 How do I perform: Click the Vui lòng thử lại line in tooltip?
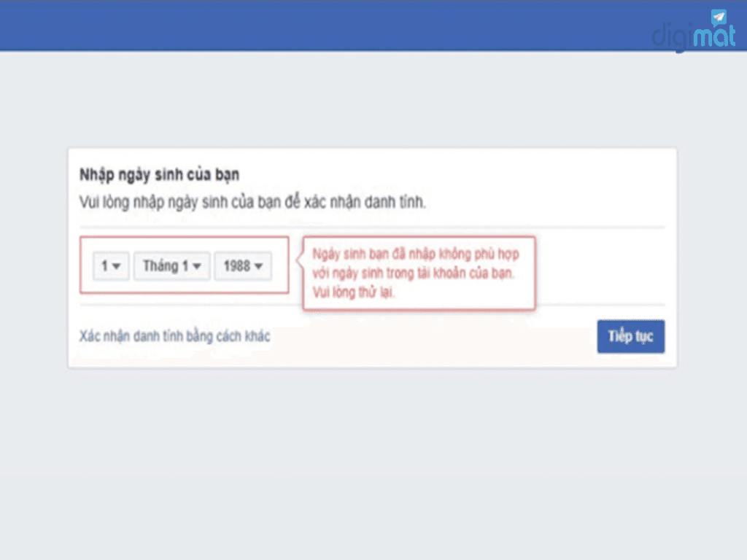pyautogui.click(x=355, y=291)
